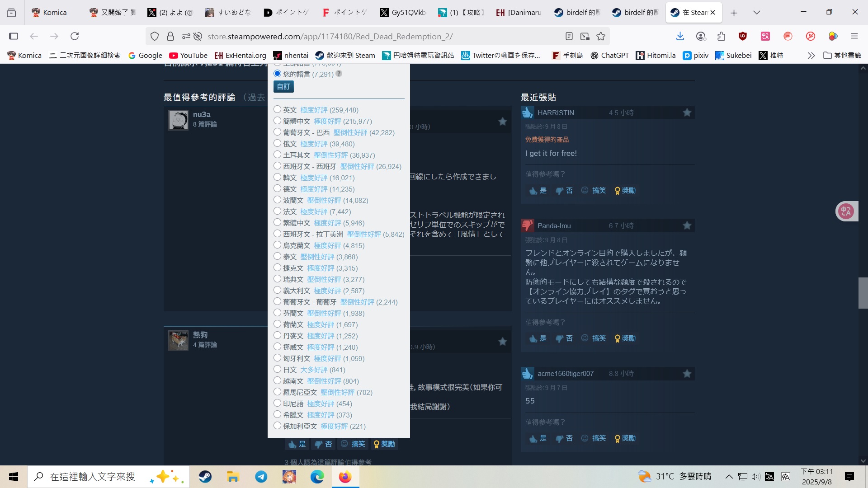The width and height of the screenshot is (868, 488).
Task: Expand system tray hidden icons arrow
Action: pyautogui.click(x=729, y=477)
